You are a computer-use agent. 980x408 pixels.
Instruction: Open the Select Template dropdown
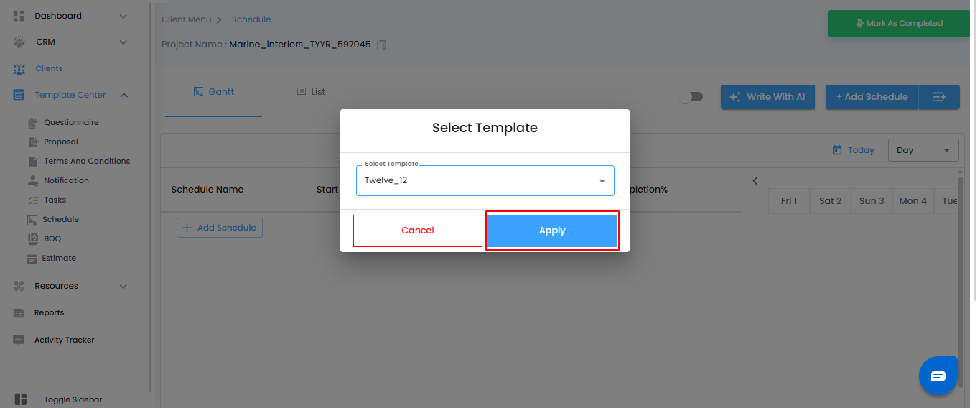tap(485, 180)
